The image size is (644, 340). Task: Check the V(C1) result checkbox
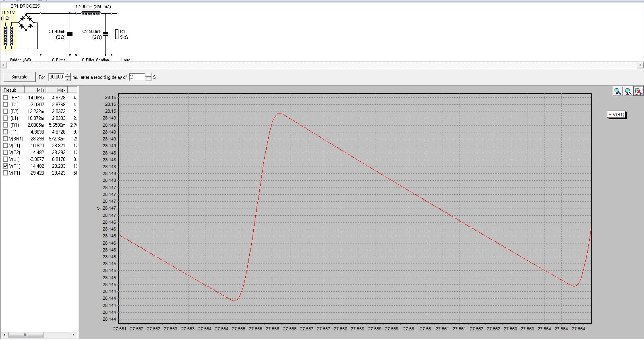(x=5, y=145)
